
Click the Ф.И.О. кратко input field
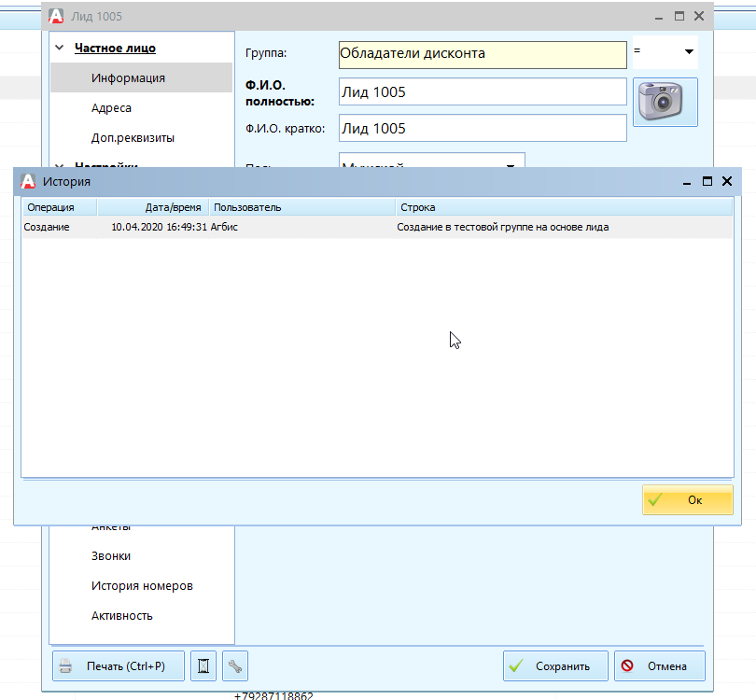[x=483, y=128]
